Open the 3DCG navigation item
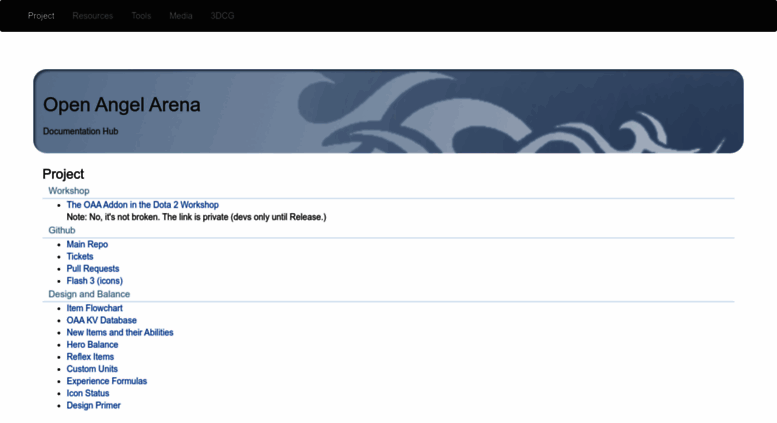The height and width of the screenshot is (423, 777). (x=222, y=16)
